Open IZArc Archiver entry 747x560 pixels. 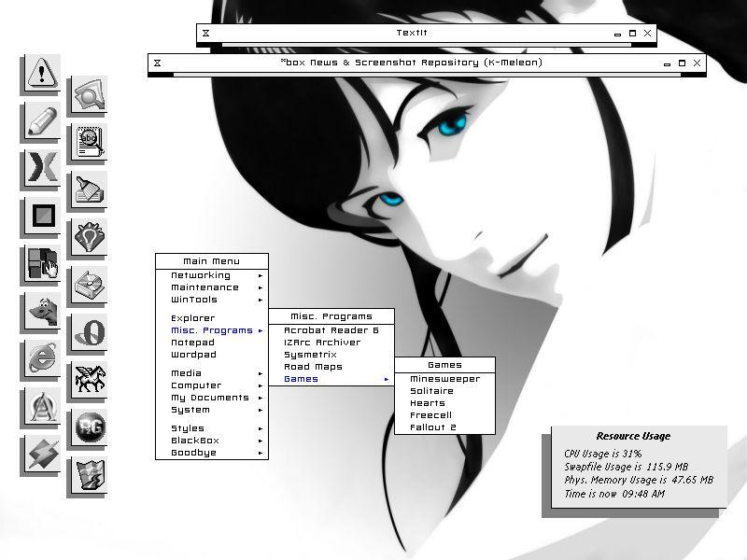[331, 343]
